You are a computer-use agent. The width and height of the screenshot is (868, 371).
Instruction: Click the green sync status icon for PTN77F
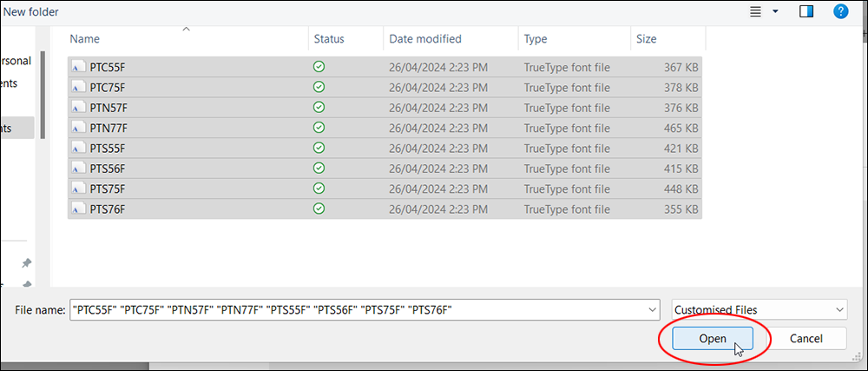pos(319,128)
